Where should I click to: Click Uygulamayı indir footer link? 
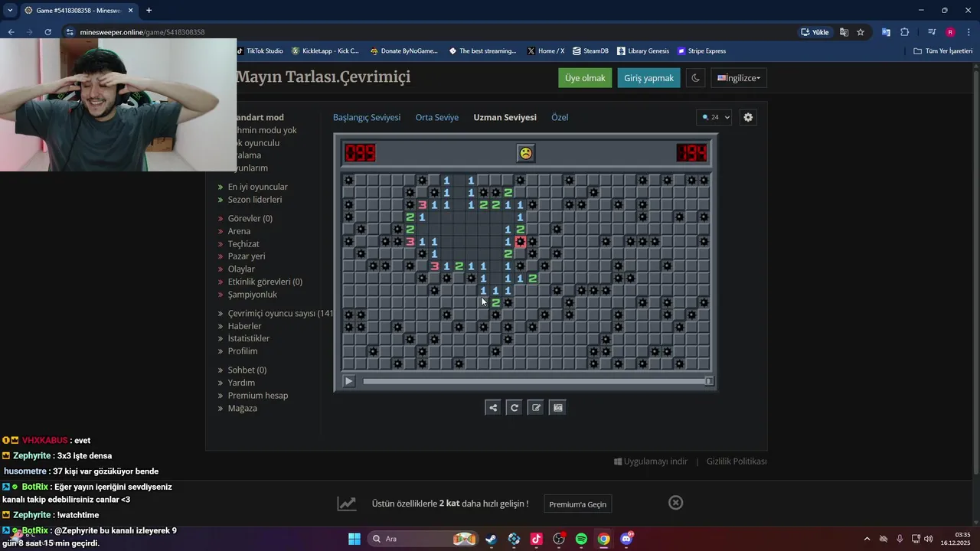651,461
